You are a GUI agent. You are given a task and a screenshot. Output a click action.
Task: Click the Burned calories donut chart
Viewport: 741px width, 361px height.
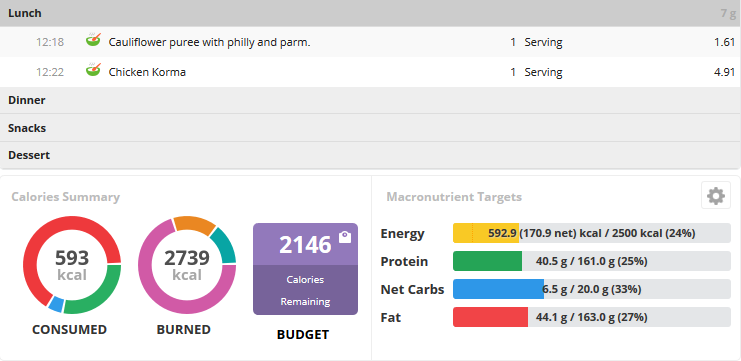coord(187,265)
